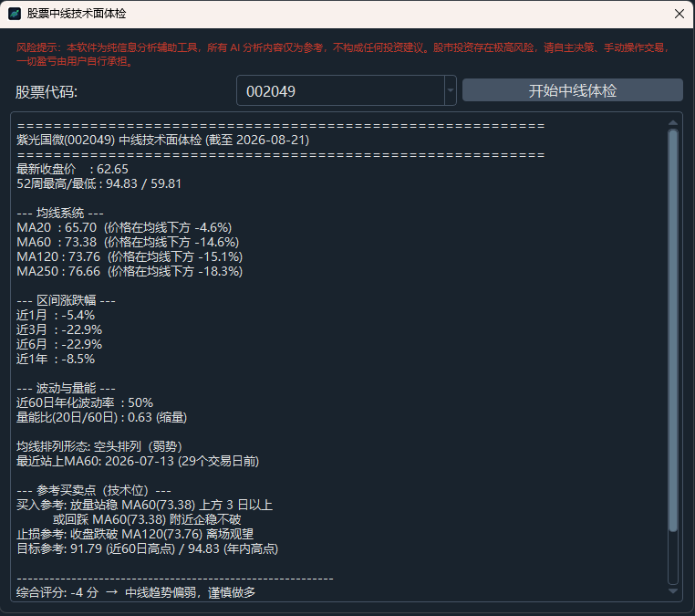Click the 近3月 -22.9% line
The image size is (695, 616).
pos(59,330)
